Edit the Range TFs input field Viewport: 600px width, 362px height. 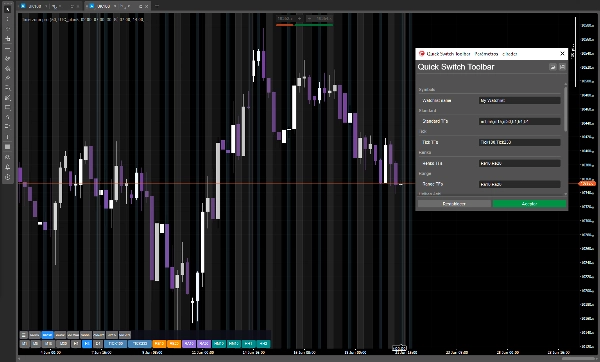[520, 184]
